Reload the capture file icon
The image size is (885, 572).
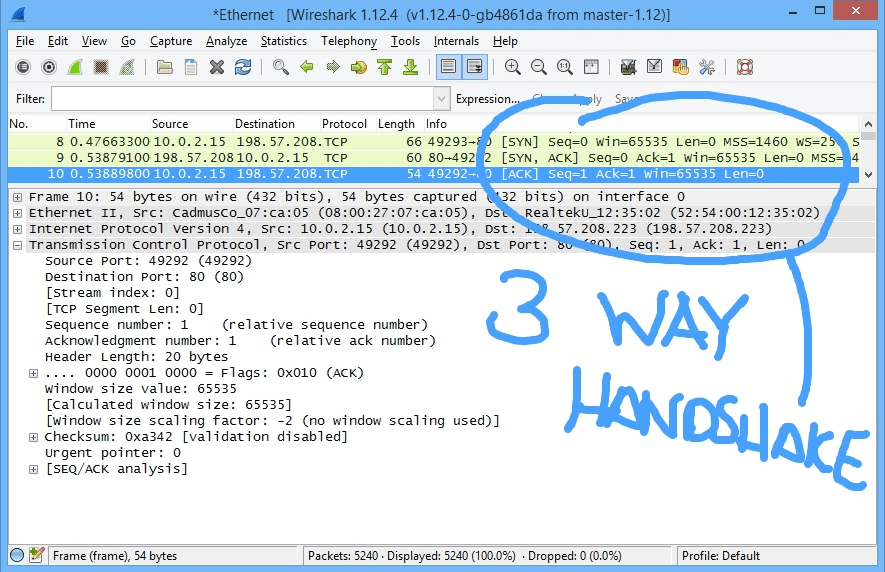click(x=243, y=67)
